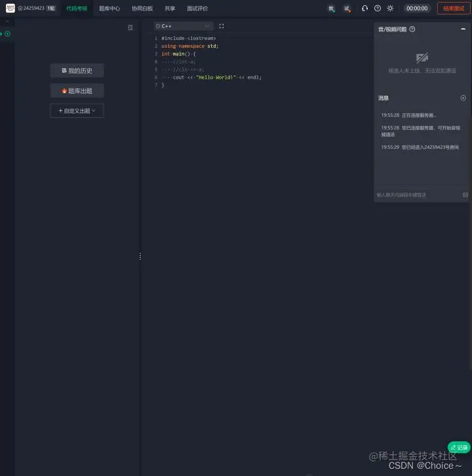Click the headset support icon
Viewport: 472px width, 476px height.
point(364,9)
